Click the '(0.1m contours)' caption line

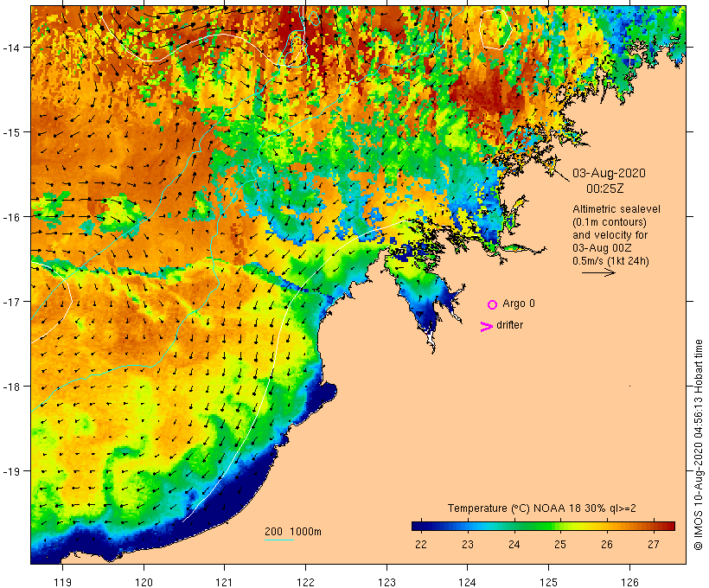[x=610, y=222]
